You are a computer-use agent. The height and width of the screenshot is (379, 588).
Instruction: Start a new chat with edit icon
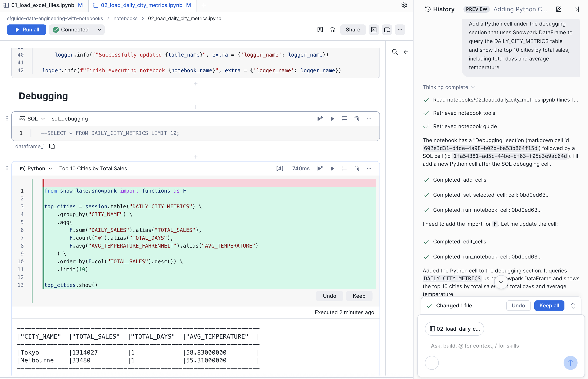(x=559, y=9)
